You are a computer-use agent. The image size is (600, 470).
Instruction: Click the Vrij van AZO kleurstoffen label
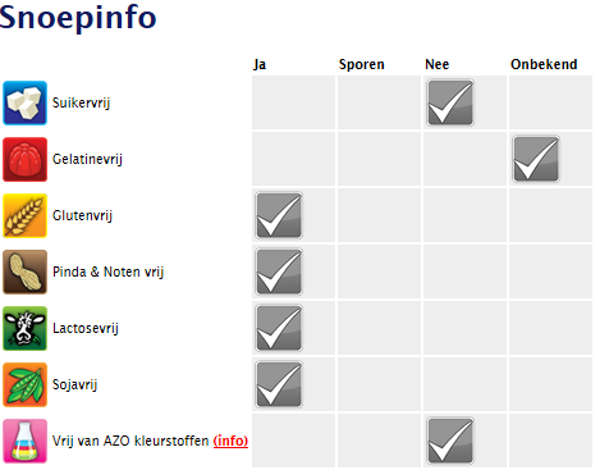coord(131,441)
